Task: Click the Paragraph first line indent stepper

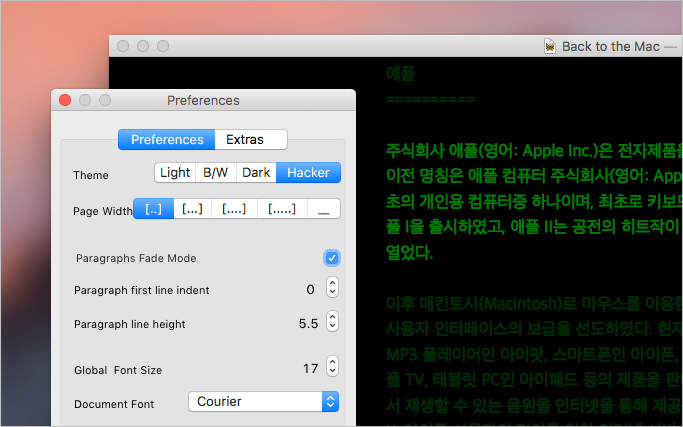Action: pos(332,288)
